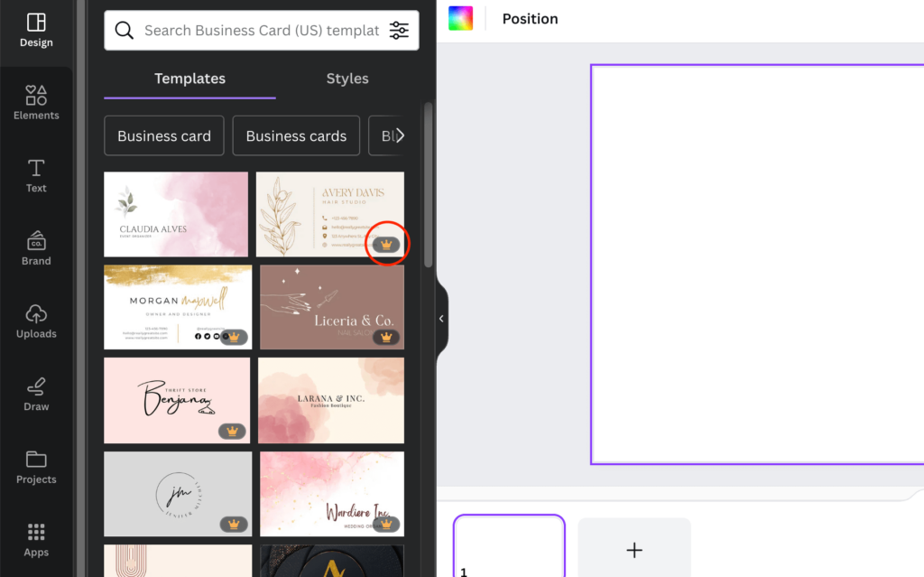Collapse the templates side panel
Viewport: 924px width, 577px height.
[441, 318]
